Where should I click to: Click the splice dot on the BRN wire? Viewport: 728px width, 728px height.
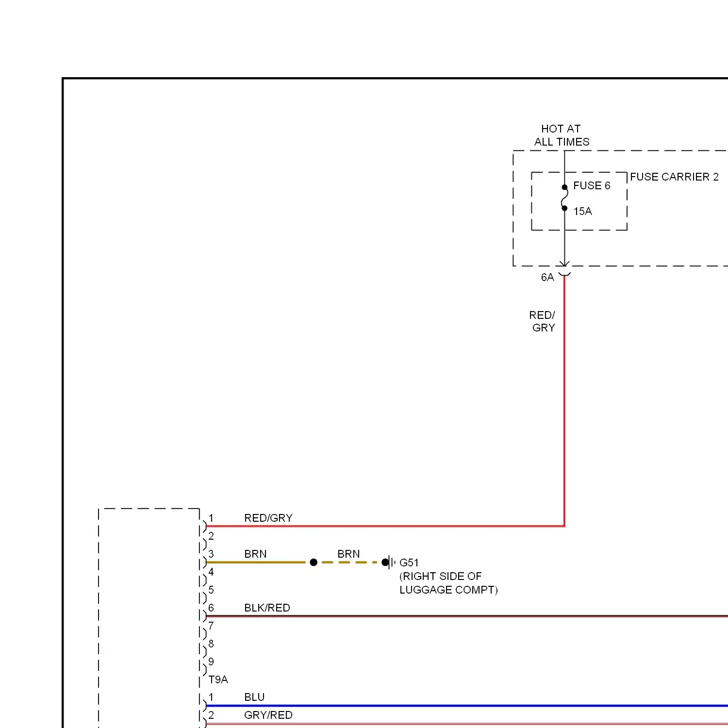tap(314, 563)
